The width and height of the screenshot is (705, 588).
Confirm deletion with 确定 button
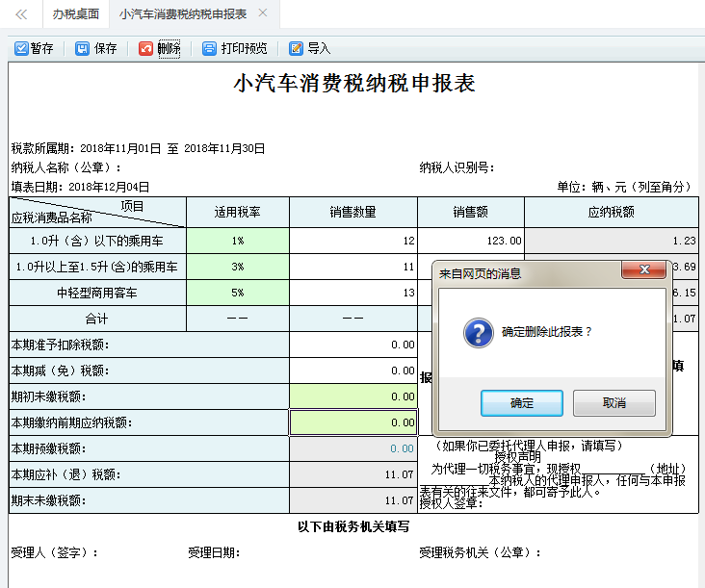coord(522,403)
